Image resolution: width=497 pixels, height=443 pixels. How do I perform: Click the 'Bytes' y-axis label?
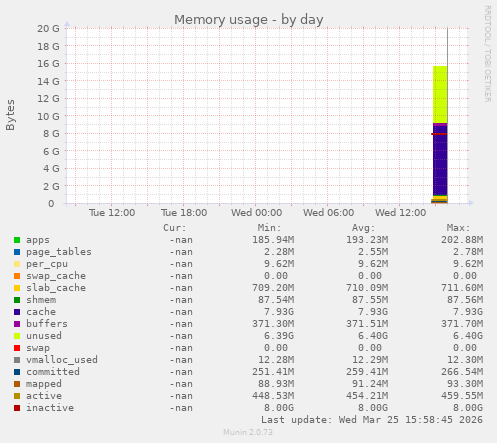(10, 115)
